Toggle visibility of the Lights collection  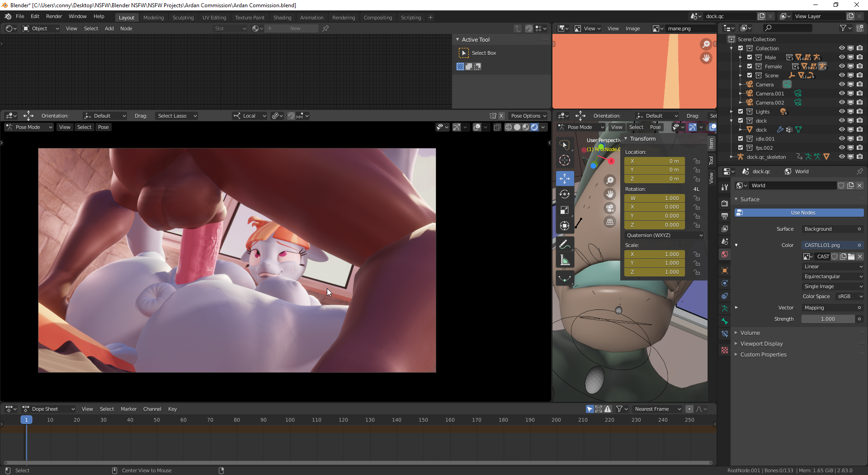coord(842,112)
